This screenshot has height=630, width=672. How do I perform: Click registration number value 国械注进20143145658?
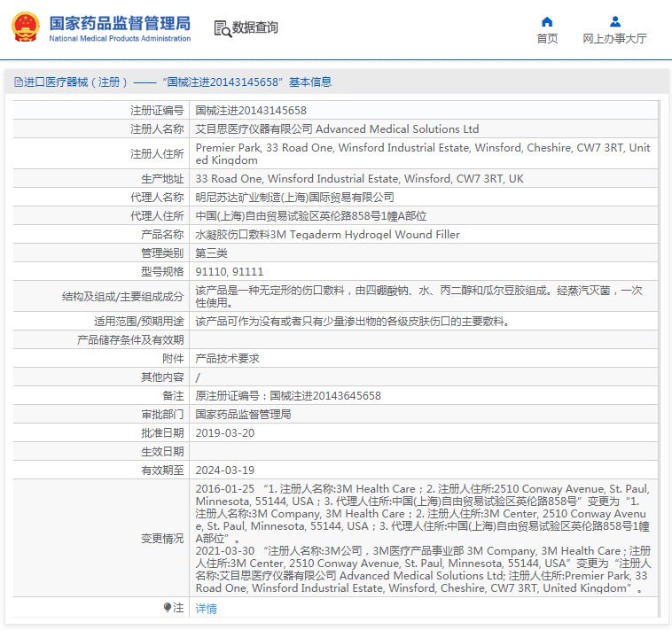point(251,111)
